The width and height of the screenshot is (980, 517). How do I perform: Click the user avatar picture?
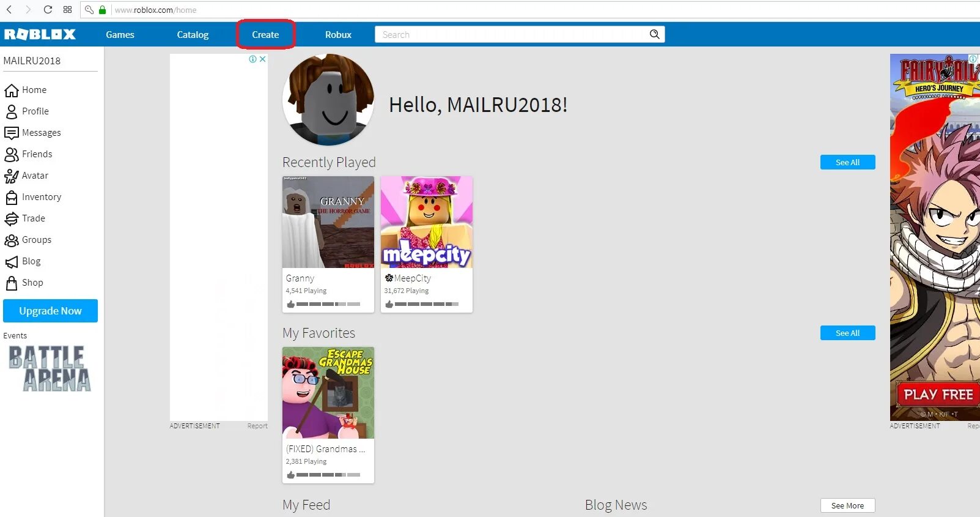[x=328, y=100]
